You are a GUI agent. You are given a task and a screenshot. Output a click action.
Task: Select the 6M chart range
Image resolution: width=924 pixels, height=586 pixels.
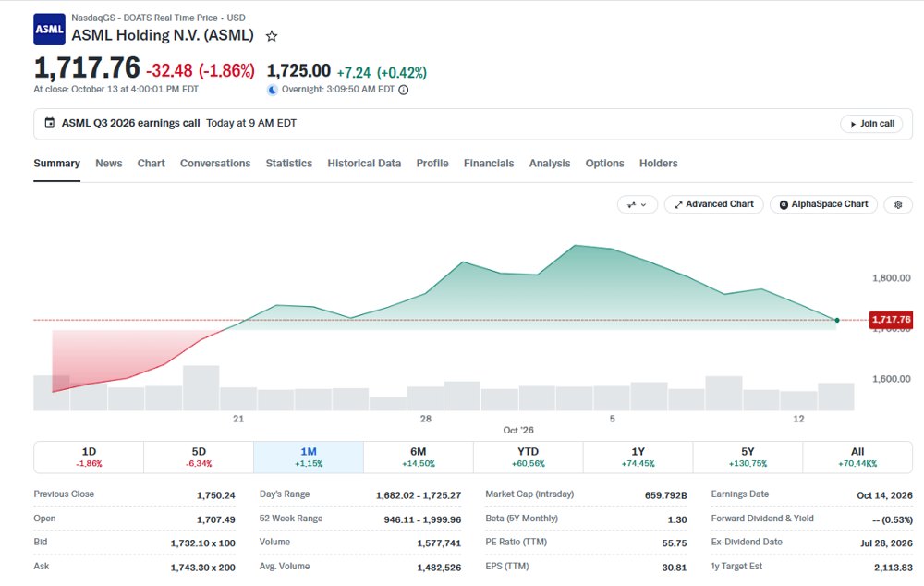click(x=419, y=457)
